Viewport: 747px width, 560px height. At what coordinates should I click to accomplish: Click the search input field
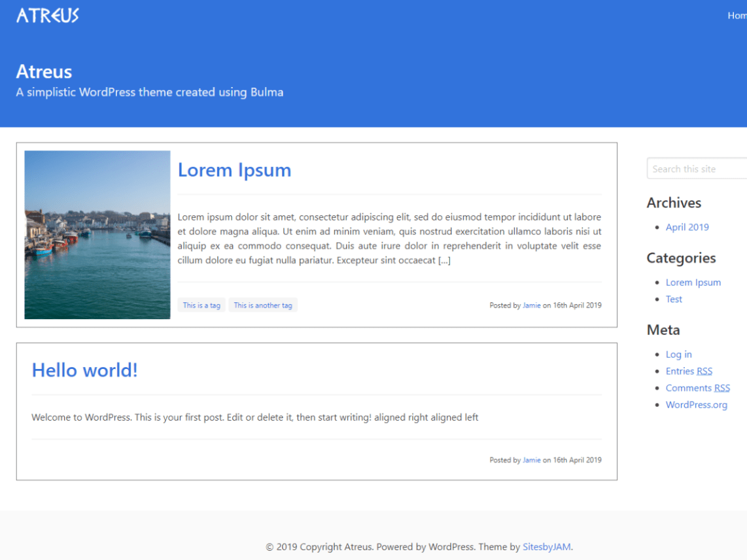tap(696, 168)
